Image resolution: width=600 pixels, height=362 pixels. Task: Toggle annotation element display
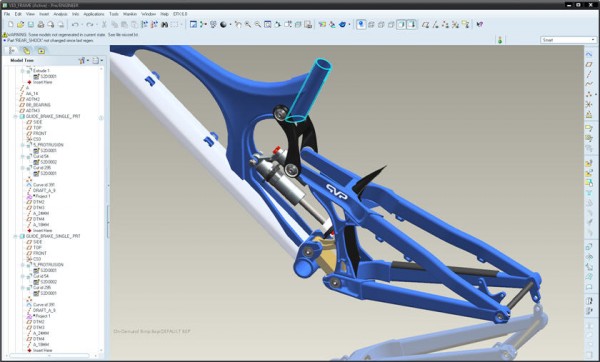point(465,24)
